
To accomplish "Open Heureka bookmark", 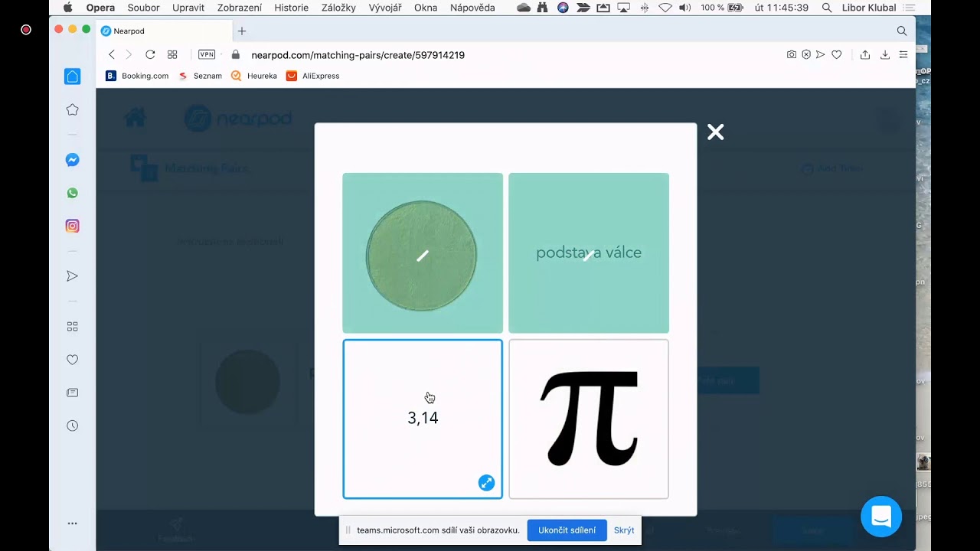I will pyautogui.click(x=254, y=76).
